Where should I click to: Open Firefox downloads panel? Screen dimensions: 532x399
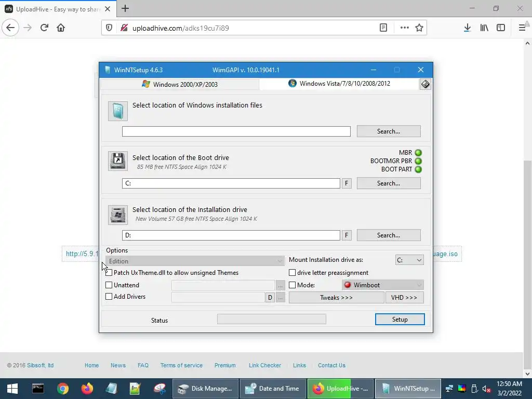467,28
